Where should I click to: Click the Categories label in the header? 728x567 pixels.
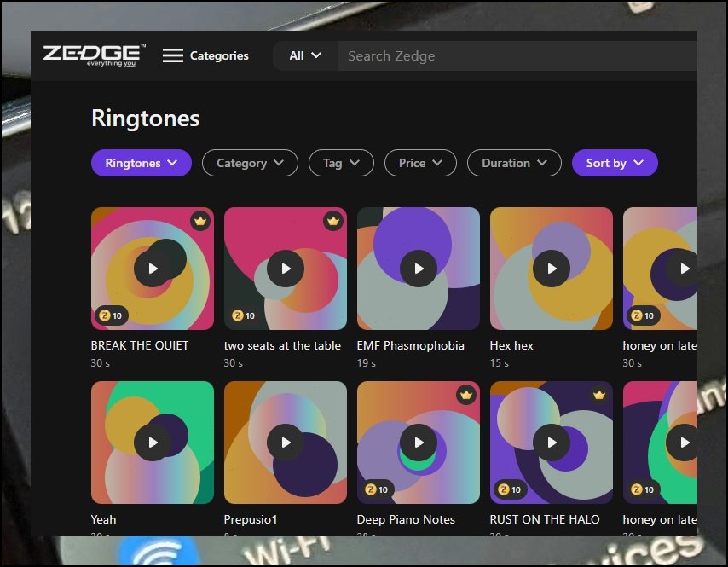(219, 55)
